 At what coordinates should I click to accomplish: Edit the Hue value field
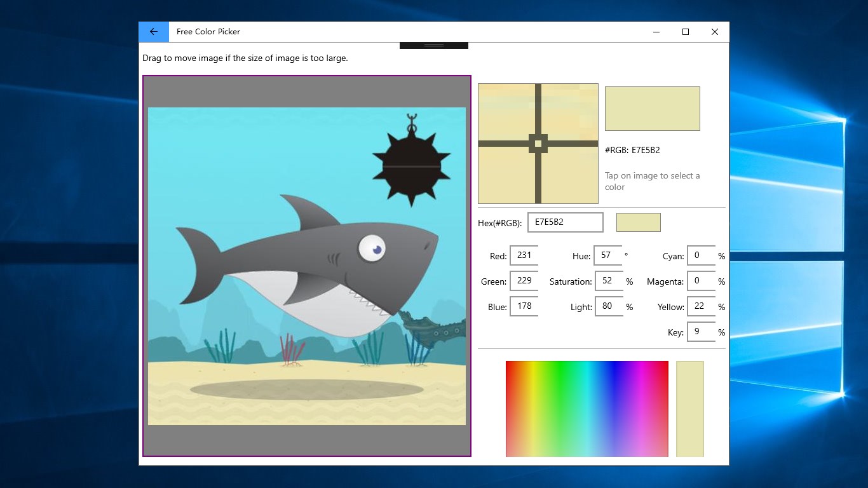click(x=609, y=255)
